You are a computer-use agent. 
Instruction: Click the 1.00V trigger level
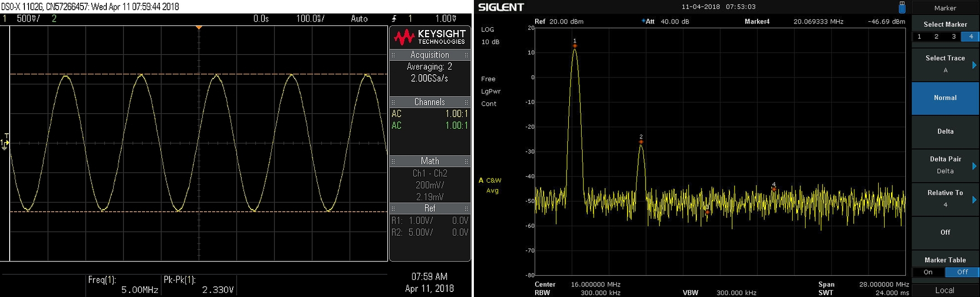point(446,18)
